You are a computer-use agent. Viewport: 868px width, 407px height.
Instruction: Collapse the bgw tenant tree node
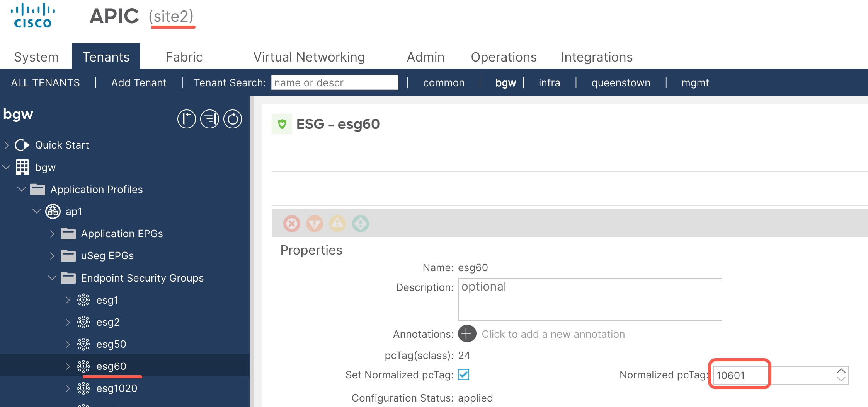pos(6,167)
